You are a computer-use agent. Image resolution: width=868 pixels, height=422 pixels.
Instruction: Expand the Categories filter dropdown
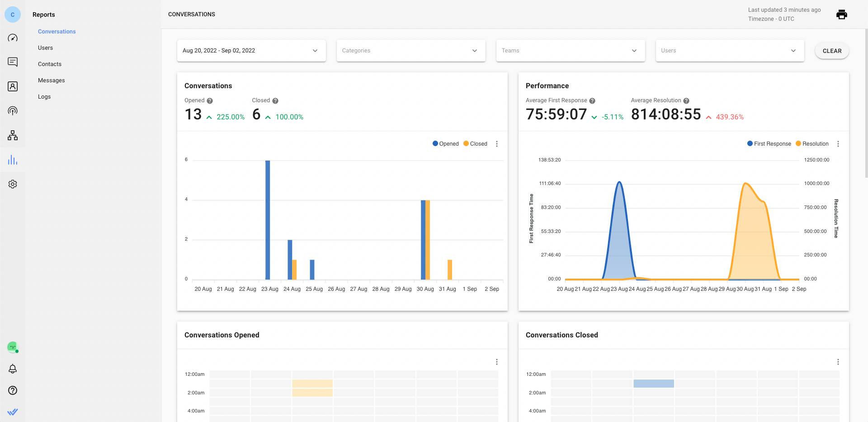point(411,51)
